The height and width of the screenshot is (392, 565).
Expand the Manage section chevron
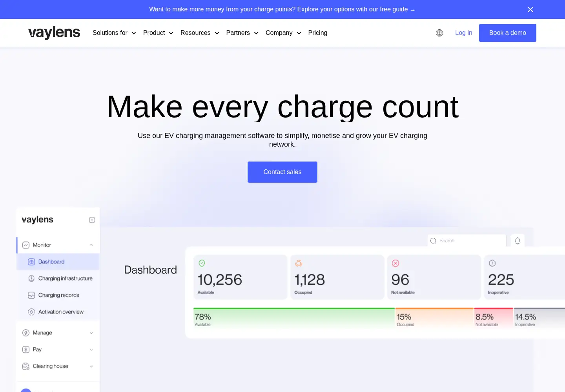tap(91, 333)
